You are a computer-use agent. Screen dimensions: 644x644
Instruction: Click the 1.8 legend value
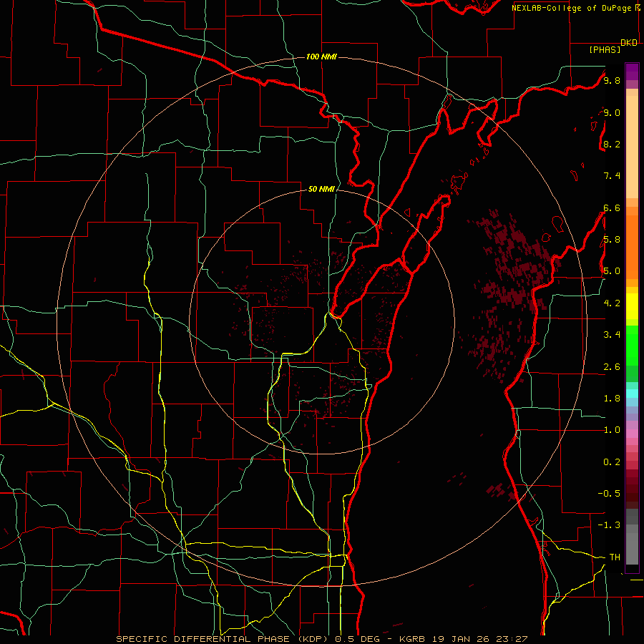[612, 398]
